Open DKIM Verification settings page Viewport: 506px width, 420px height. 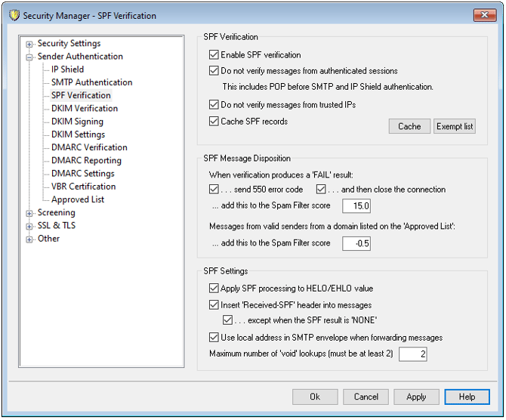(84, 109)
